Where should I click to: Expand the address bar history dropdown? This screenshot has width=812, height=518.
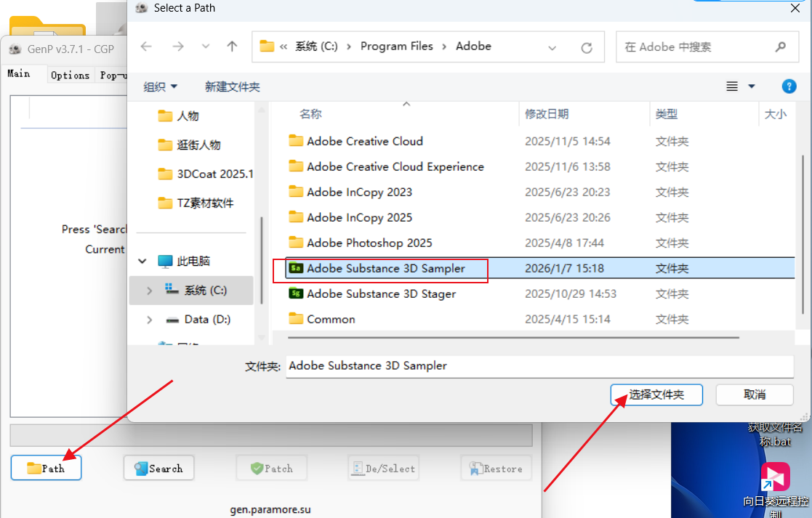(552, 48)
